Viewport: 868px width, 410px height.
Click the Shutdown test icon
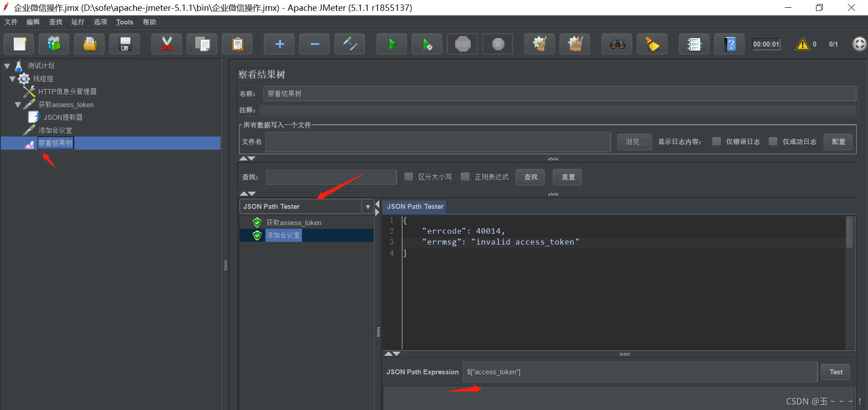click(x=498, y=44)
